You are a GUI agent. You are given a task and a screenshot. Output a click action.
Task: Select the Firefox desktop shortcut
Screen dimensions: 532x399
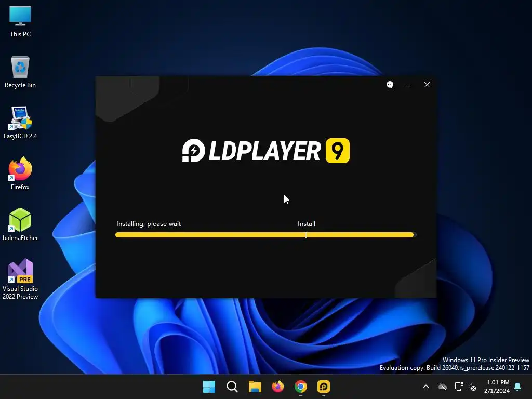click(x=20, y=174)
